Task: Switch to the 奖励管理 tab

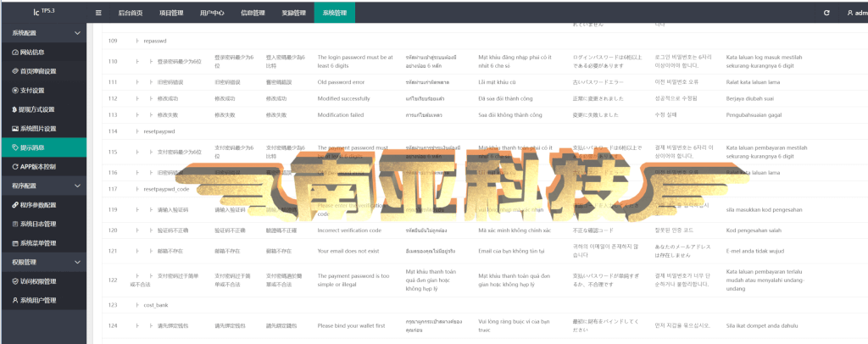Action: coord(294,13)
